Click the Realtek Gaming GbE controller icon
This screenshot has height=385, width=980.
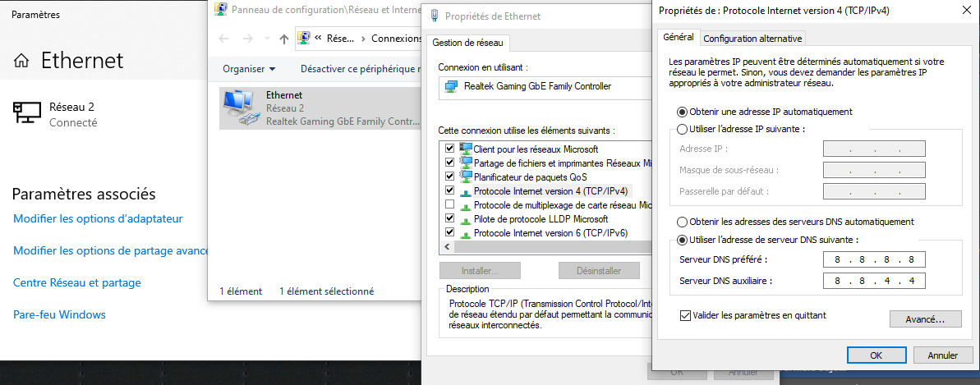coord(450,86)
